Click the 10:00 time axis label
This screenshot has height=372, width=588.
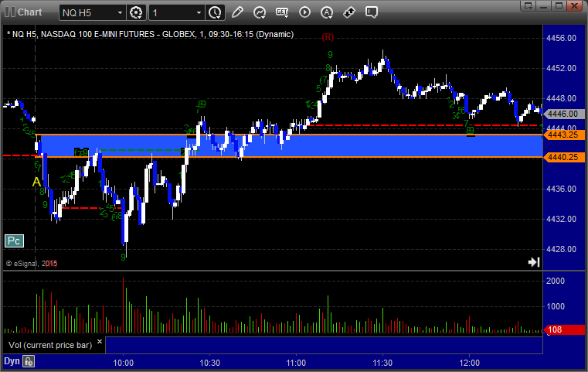pyautogui.click(x=124, y=363)
